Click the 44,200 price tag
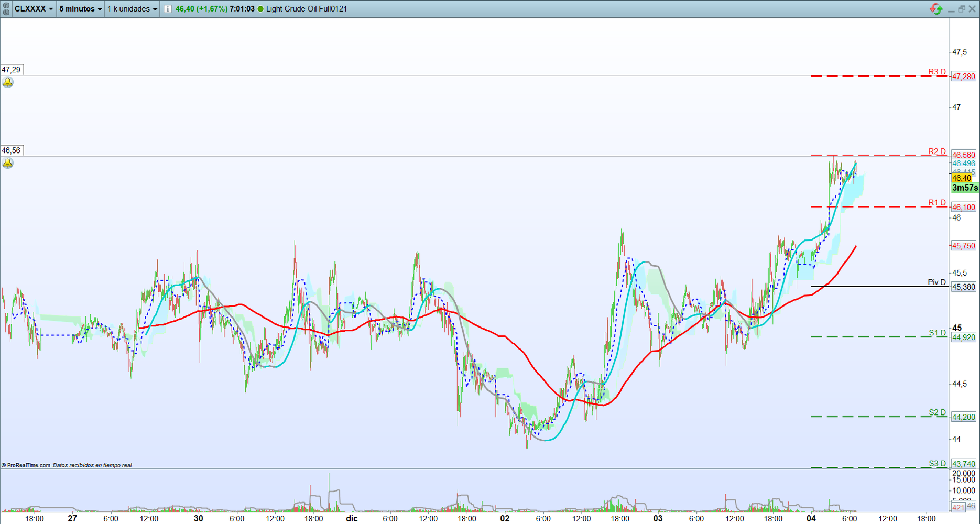This screenshot has width=980, height=524. 964,417
